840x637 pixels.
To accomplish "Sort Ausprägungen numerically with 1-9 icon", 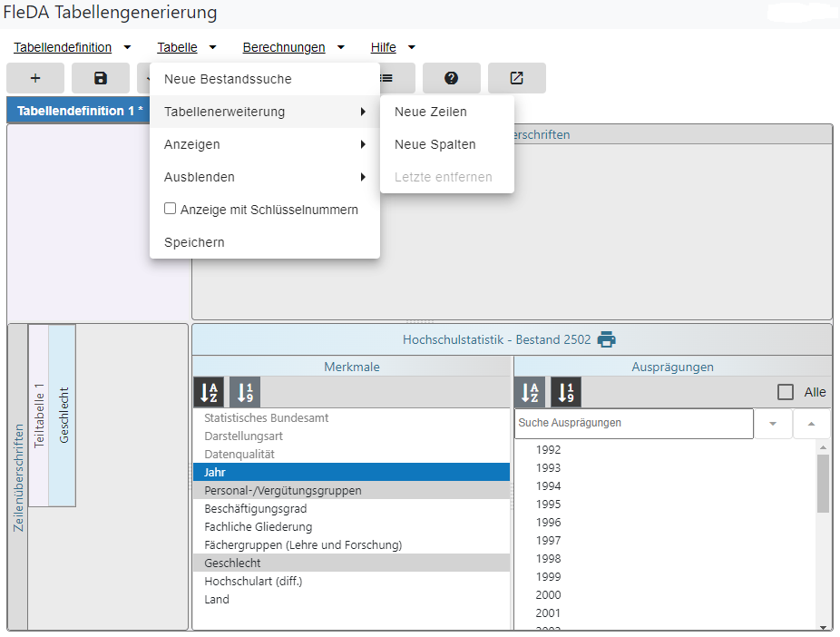I will pos(566,392).
